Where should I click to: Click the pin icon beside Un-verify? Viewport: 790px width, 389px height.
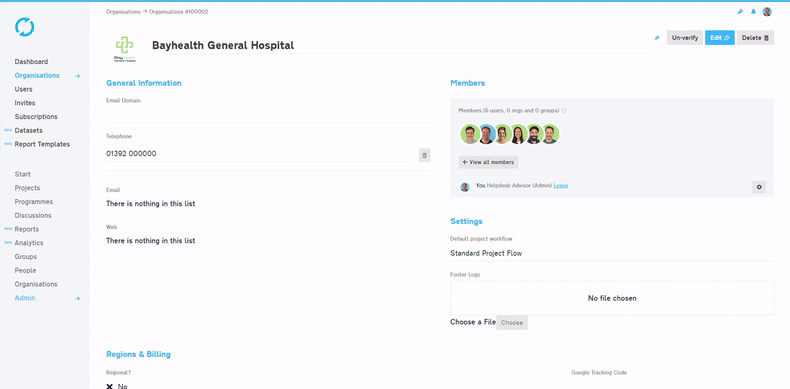point(657,38)
